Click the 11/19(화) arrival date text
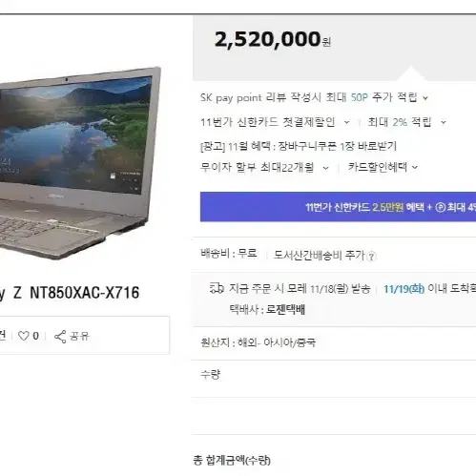The image size is (476, 476). point(404,289)
